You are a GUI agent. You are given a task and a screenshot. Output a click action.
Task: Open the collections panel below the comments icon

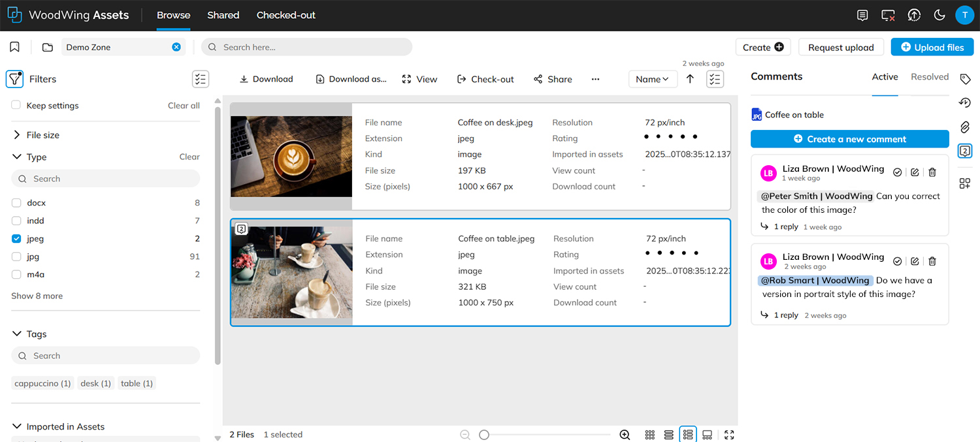(x=965, y=183)
